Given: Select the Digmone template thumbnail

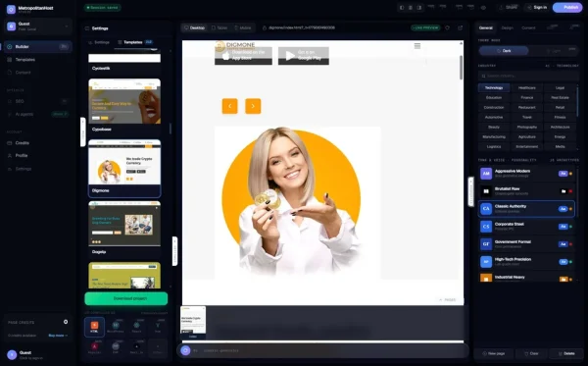Looking at the screenshot, I should pos(124,162).
